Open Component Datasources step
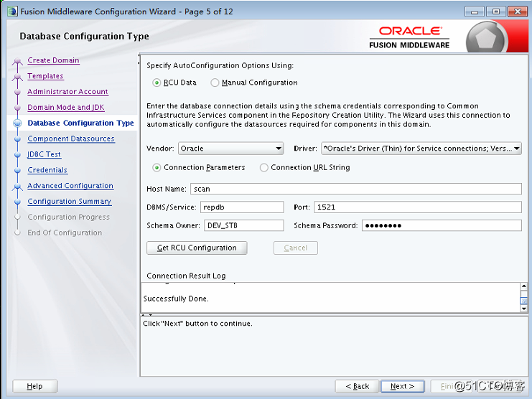 (x=71, y=139)
